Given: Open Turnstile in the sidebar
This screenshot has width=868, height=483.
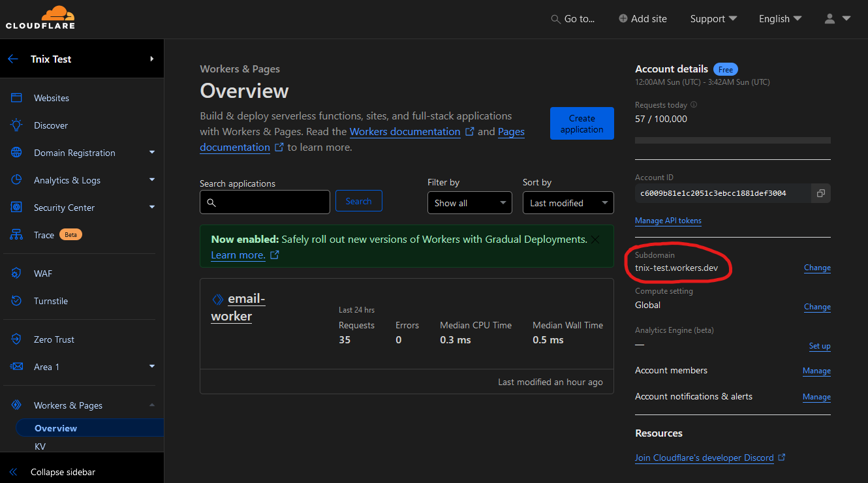Looking at the screenshot, I should point(51,301).
